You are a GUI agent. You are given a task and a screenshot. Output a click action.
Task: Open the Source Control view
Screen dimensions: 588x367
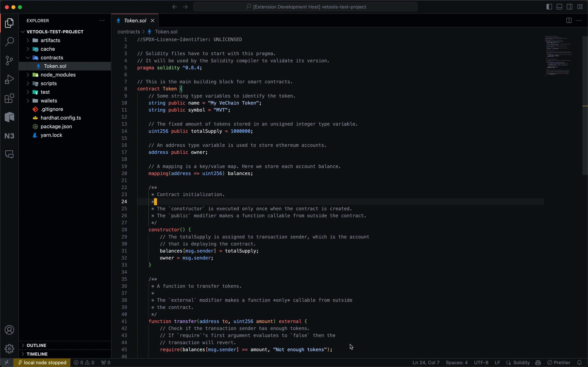click(x=9, y=61)
